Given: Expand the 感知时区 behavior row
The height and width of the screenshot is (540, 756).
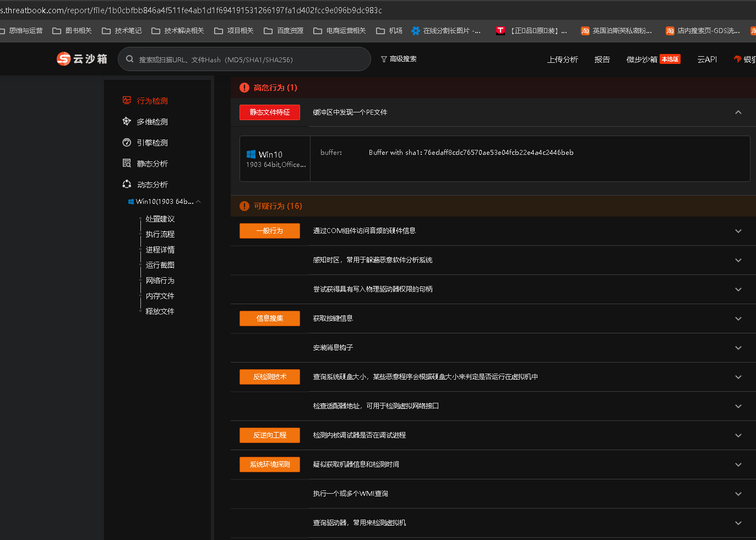Looking at the screenshot, I should click(738, 260).
